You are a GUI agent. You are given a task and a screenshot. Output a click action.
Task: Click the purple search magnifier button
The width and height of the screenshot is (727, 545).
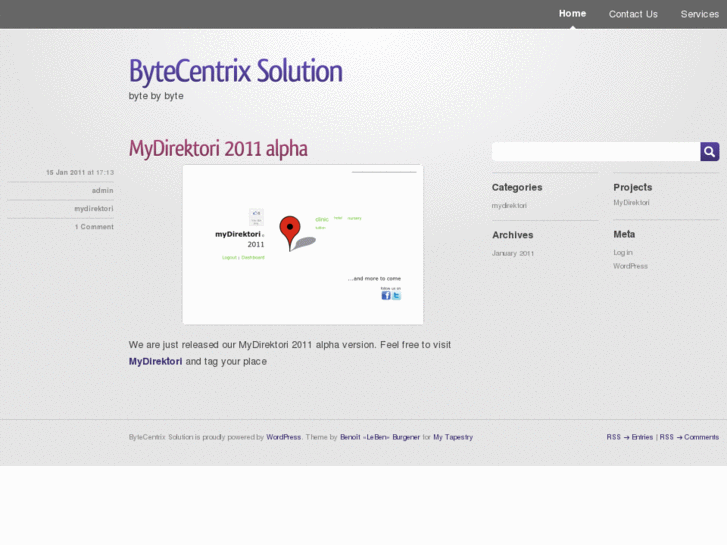click(709, 152)
